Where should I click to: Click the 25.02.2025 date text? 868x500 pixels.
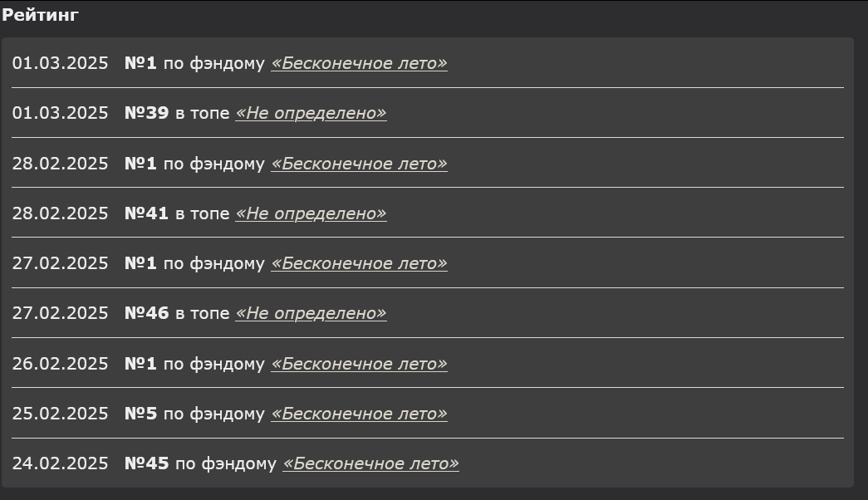[60, 414]
